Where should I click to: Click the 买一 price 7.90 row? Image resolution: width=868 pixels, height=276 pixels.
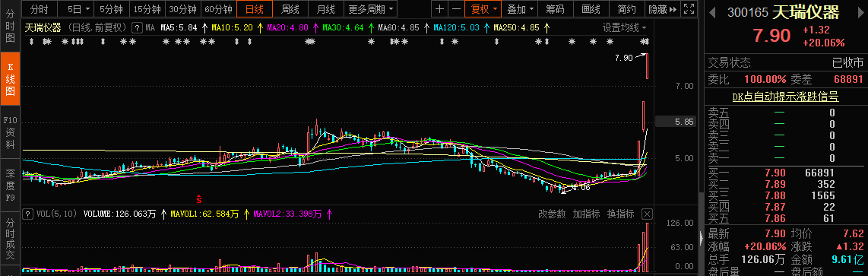pos(786,173)
